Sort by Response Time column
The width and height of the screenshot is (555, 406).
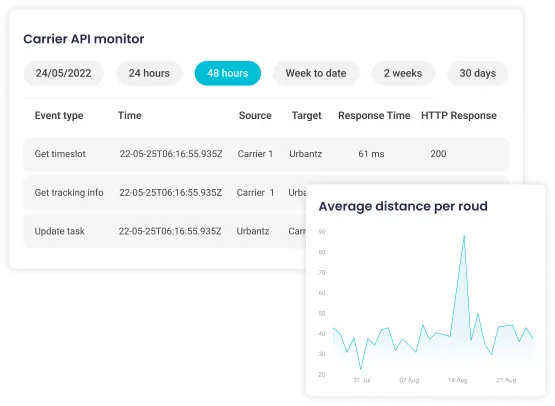coord(374,115)
